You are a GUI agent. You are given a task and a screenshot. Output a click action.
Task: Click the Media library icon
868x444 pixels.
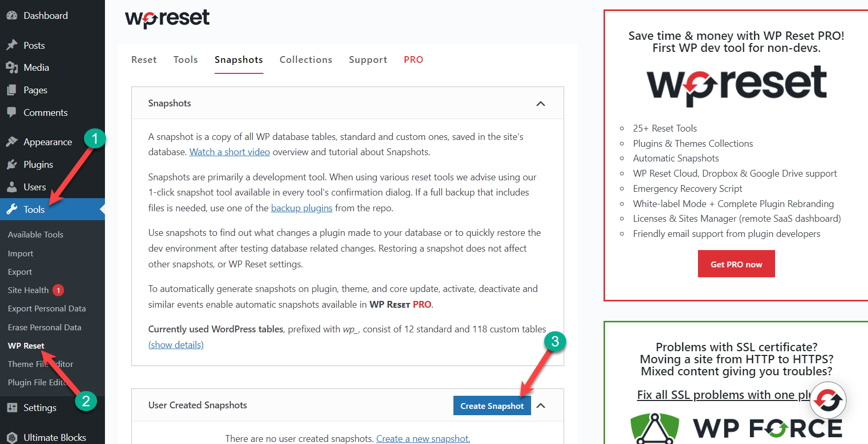[12, 68]
